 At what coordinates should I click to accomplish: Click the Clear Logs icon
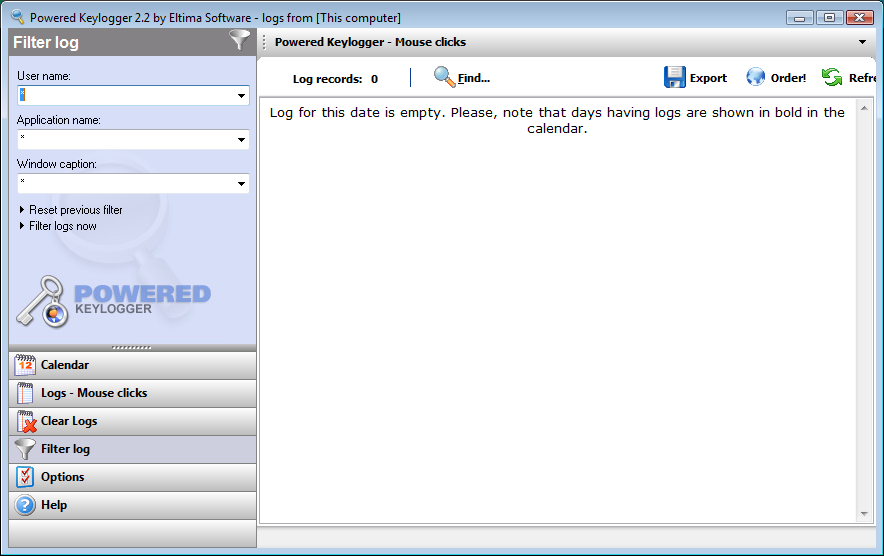tap(25, 421)
